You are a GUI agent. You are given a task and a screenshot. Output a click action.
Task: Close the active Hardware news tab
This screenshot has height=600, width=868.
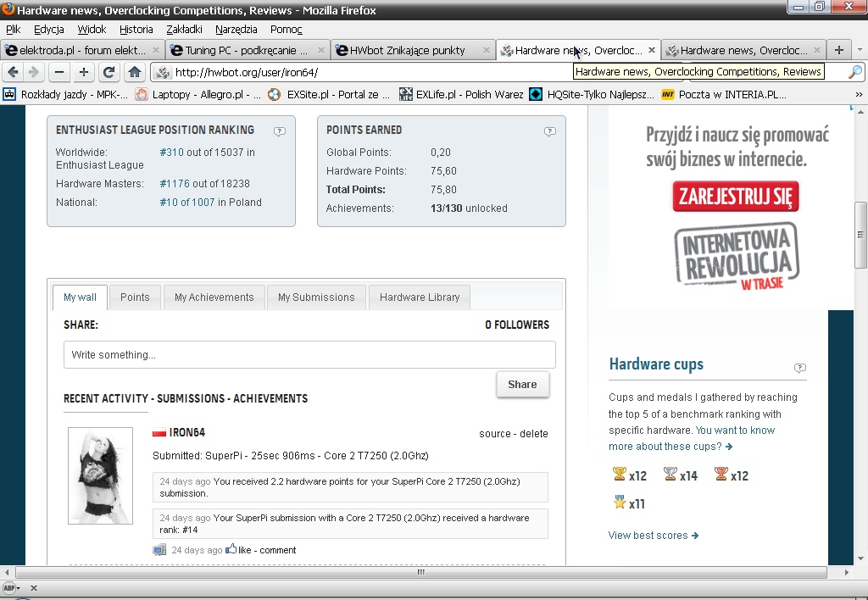[x=652, y=50]
